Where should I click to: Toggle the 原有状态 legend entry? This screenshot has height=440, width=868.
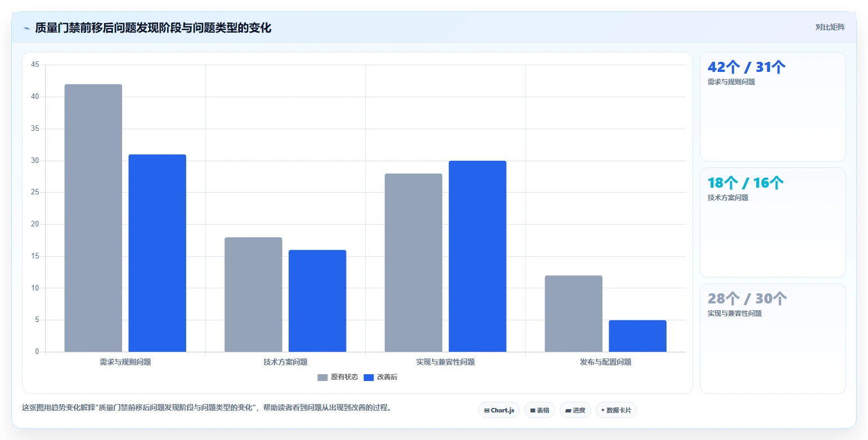click(x=338, y=377)
